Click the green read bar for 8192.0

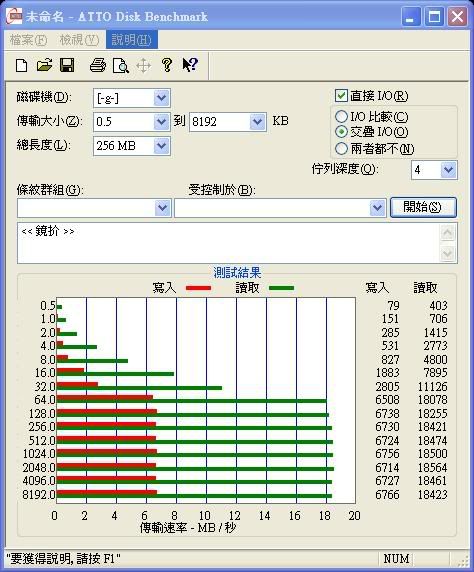(x=194, y=496)
